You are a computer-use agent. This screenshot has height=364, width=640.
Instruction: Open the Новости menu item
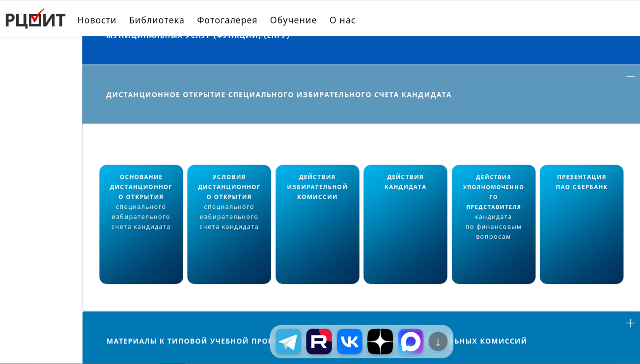(97, 20)
